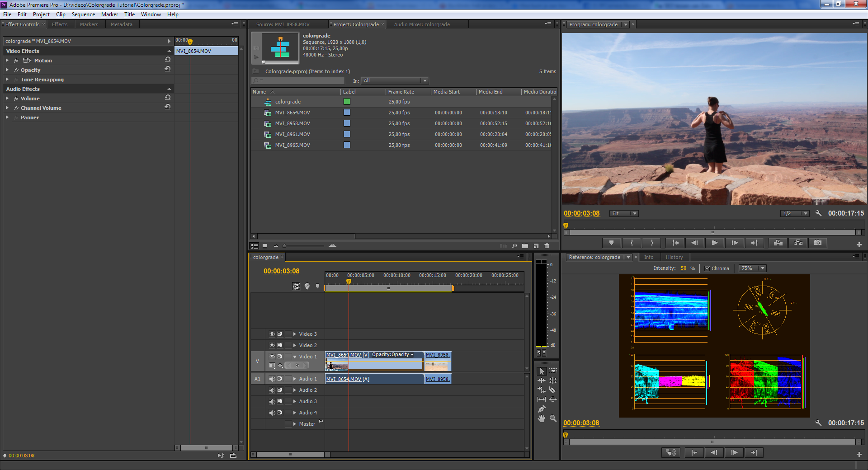Toggle Video 2 track visibility eye
Viewport: 868px width, 470px height.
[272, 345]
